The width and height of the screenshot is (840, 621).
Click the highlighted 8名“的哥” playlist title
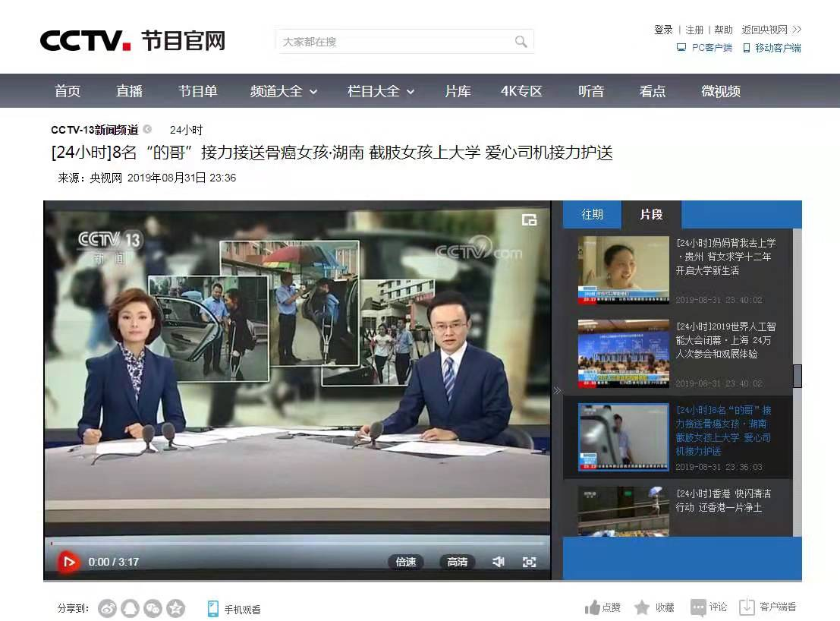(723, 430)
